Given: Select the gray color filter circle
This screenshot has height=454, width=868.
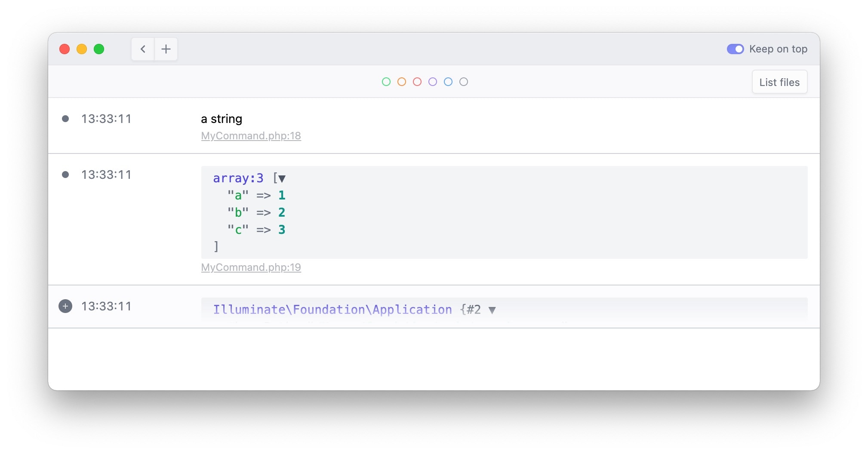Looking at the screenshot, I should pos(464,82).
